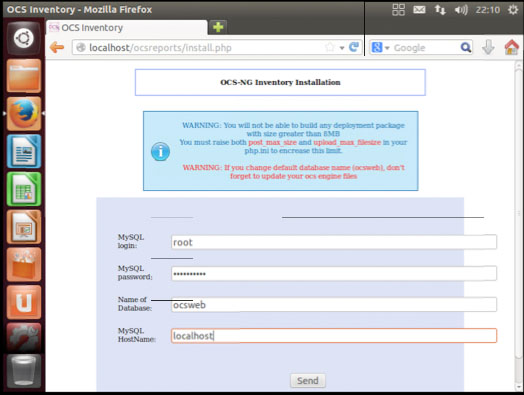Click the workspace grid indicator in top panel
Viewport: 524px width, 395px height.
click(398, 10)
